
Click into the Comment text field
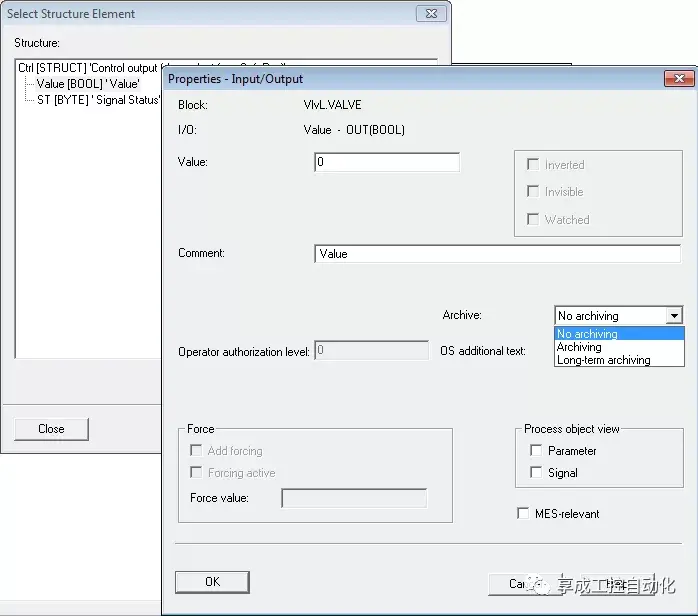497,254
